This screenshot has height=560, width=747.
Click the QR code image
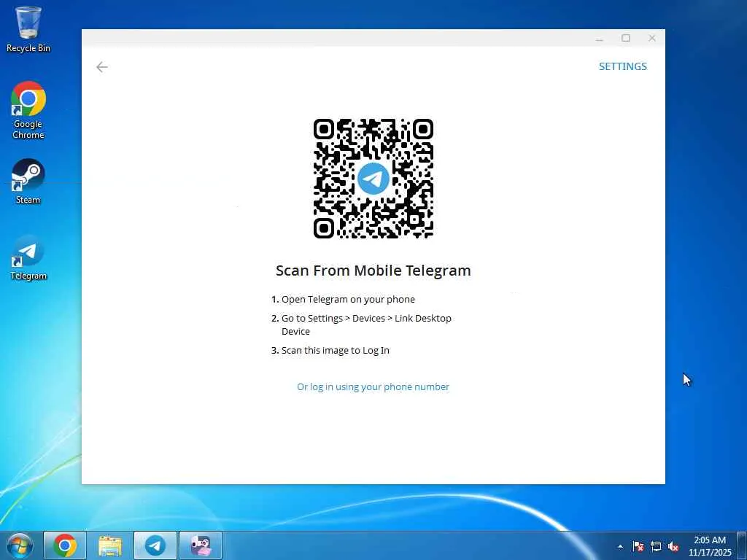[x=373, y=179]
